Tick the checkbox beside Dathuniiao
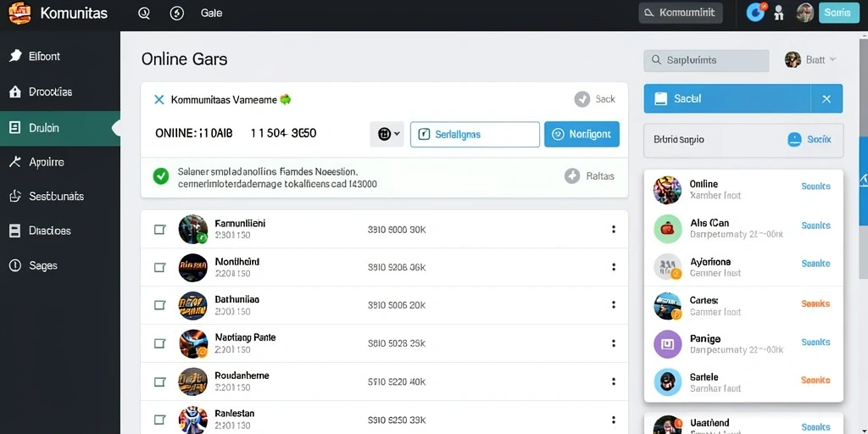The width and height of the screenshot is (868, 434). point(160,305)
